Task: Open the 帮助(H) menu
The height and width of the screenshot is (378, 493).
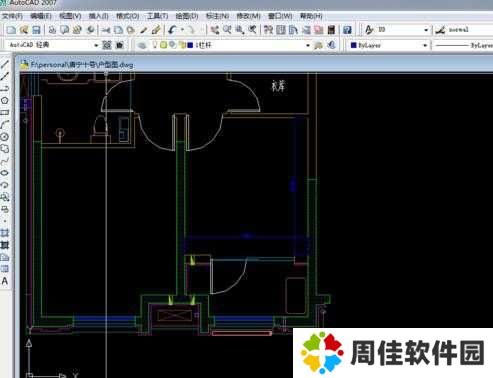Action: coord(311,16)
